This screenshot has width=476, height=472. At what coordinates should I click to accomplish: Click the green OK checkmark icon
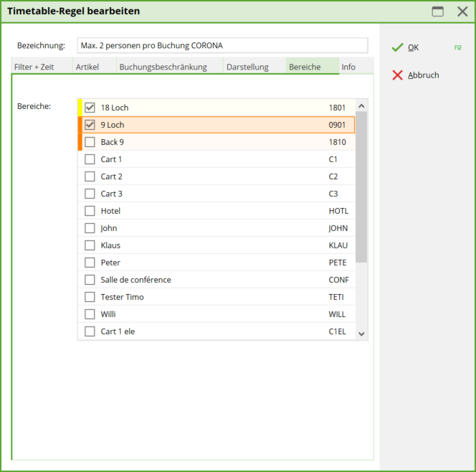[x=397, y=47]
